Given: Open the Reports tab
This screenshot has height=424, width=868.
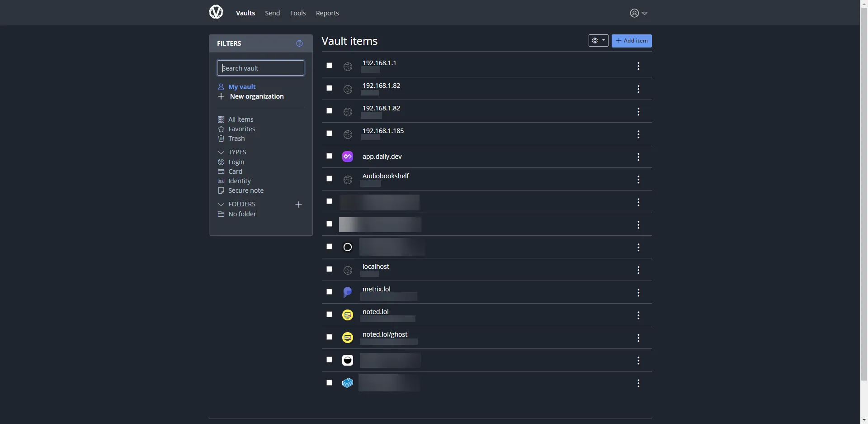Looking at the screenshot, I should point(327,13).
